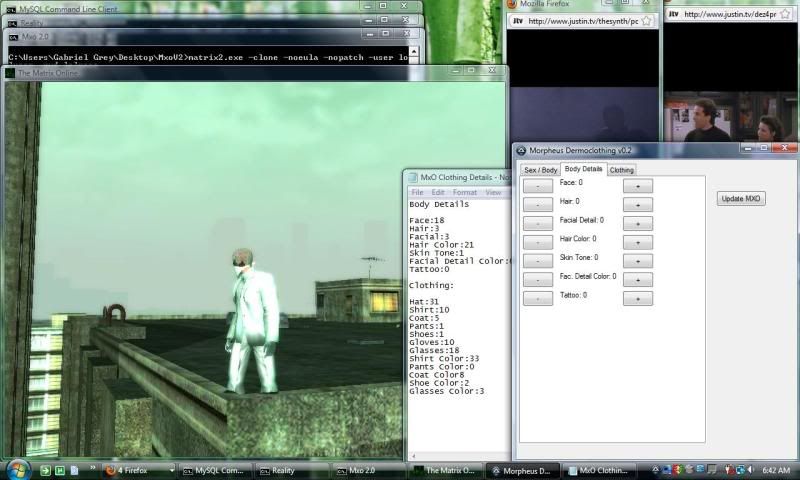
Task: Click the second green Quick Launch icon
Action: pos(60,471)
